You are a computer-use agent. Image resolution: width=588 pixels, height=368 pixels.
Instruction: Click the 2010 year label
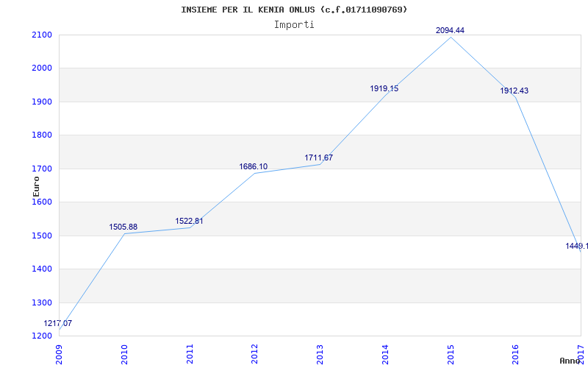pyautogui.click(x=124, y=354)
